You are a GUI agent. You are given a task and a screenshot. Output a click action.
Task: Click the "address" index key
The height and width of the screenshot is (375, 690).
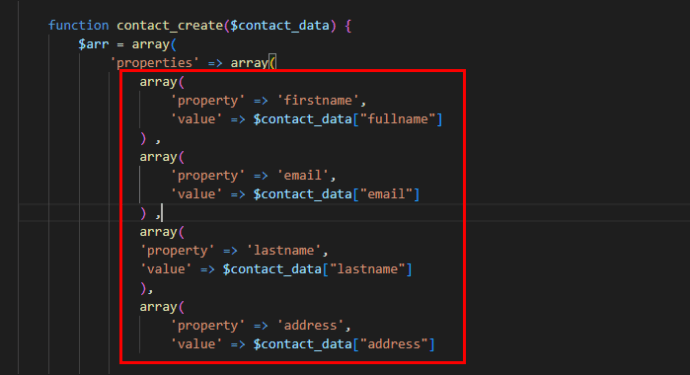click(x=394, y=344)
